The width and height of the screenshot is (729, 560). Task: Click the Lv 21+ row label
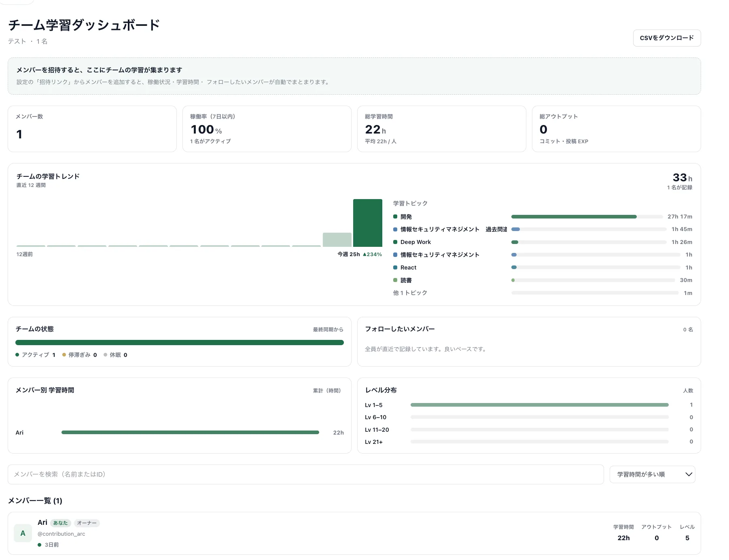(373, 442)
